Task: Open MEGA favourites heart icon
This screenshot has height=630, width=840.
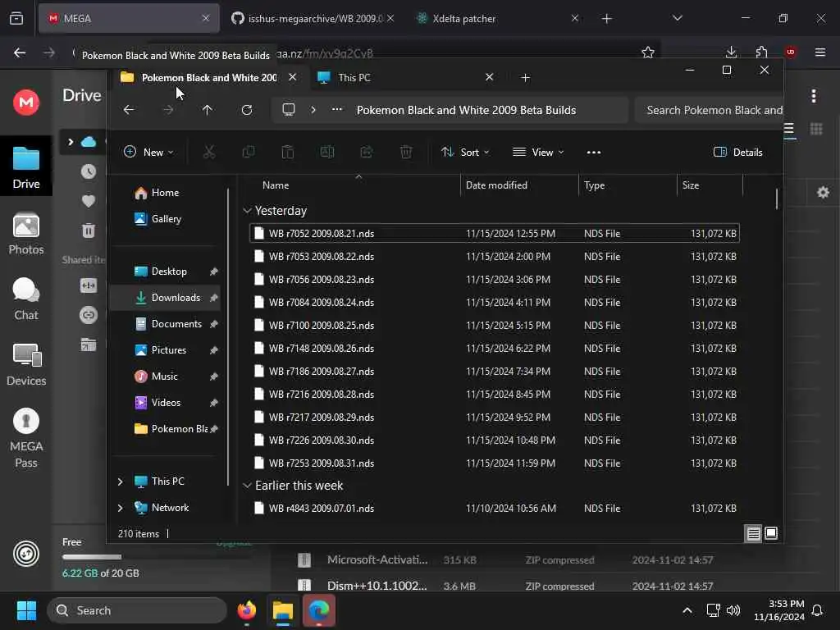Action: pos(89,201)
